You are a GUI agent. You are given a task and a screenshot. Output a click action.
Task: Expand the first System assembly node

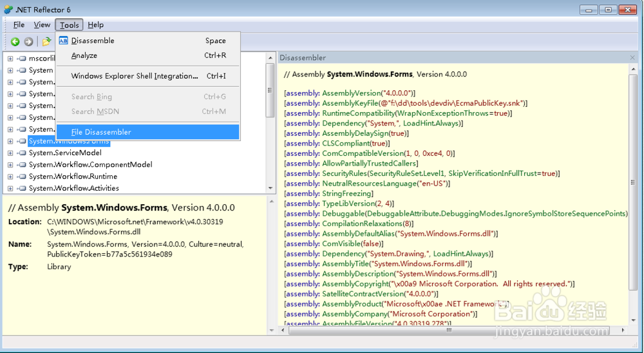tap(10, 70)
